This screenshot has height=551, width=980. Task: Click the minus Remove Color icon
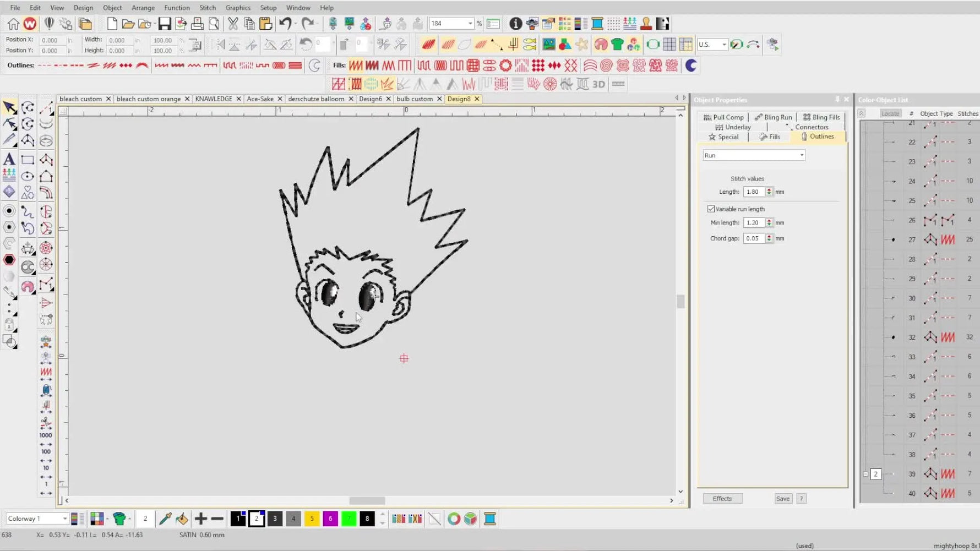[x=217, y=519]
